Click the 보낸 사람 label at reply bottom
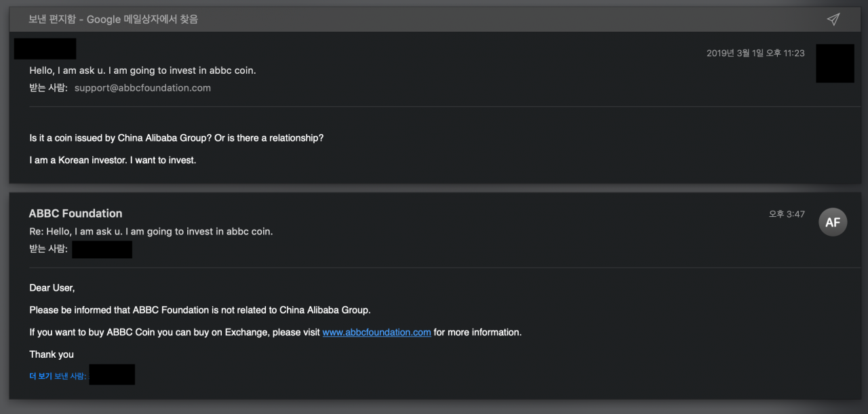This screenshot has height=414, width=868. click(71, 376)
